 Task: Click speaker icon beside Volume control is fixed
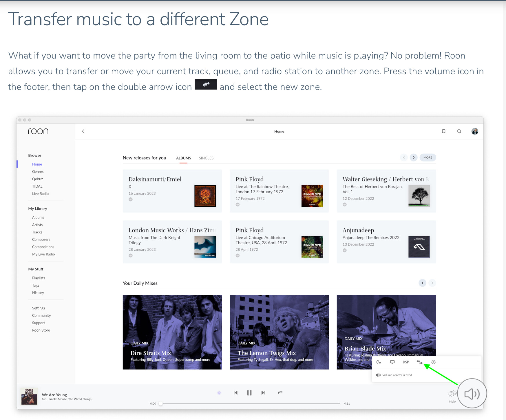tap(378, 375)
